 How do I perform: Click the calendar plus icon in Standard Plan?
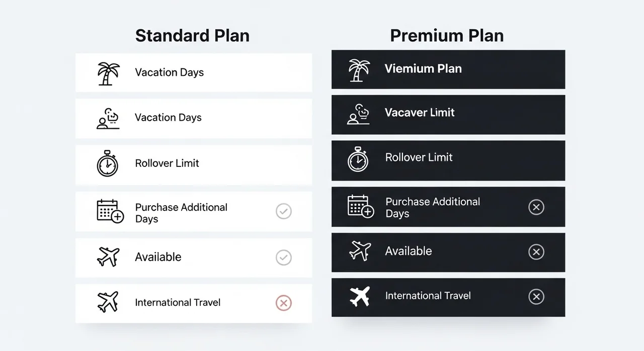110,211
